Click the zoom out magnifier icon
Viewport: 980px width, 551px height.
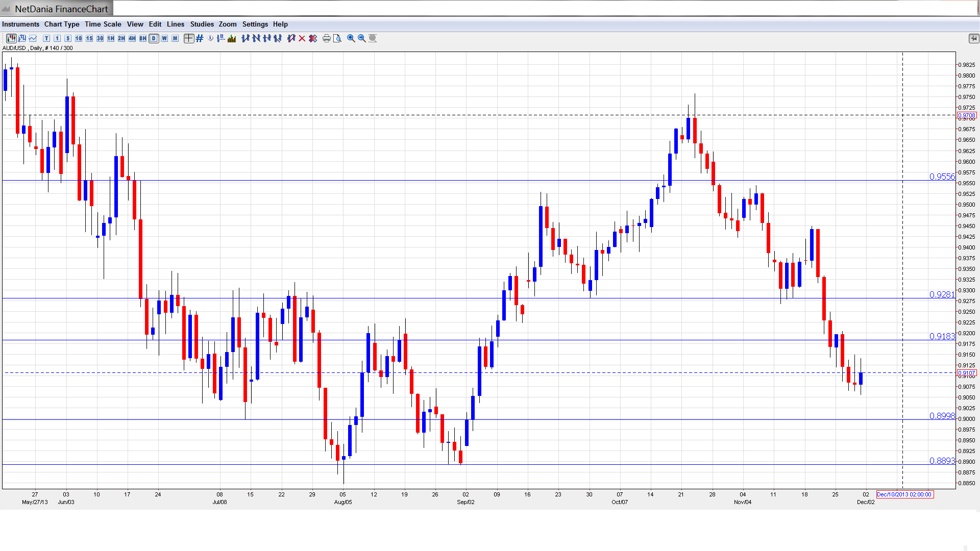[361, 38]
